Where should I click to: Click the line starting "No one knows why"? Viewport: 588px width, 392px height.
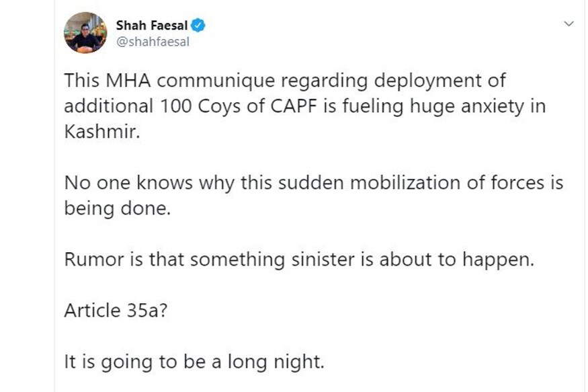click(313, 183)
